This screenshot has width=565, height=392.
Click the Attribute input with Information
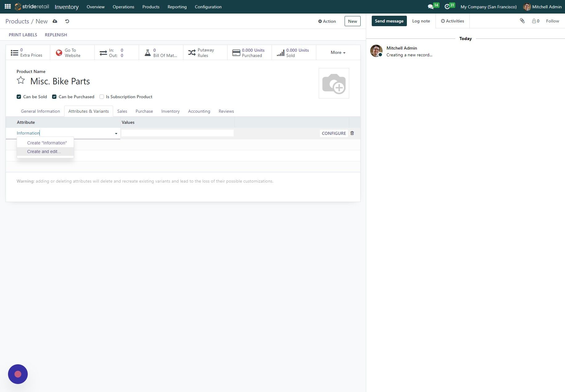coord(65,133)
